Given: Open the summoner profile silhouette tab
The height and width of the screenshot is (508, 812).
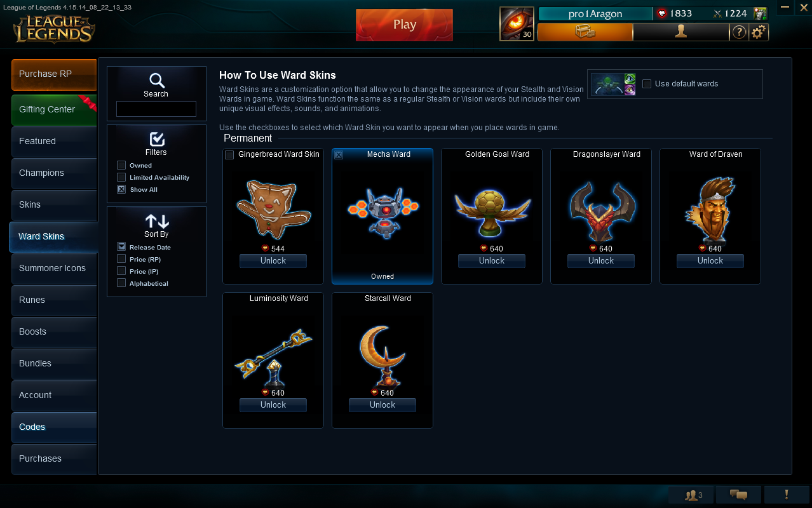Looking at the screenshot, I should tap(681, 32).
